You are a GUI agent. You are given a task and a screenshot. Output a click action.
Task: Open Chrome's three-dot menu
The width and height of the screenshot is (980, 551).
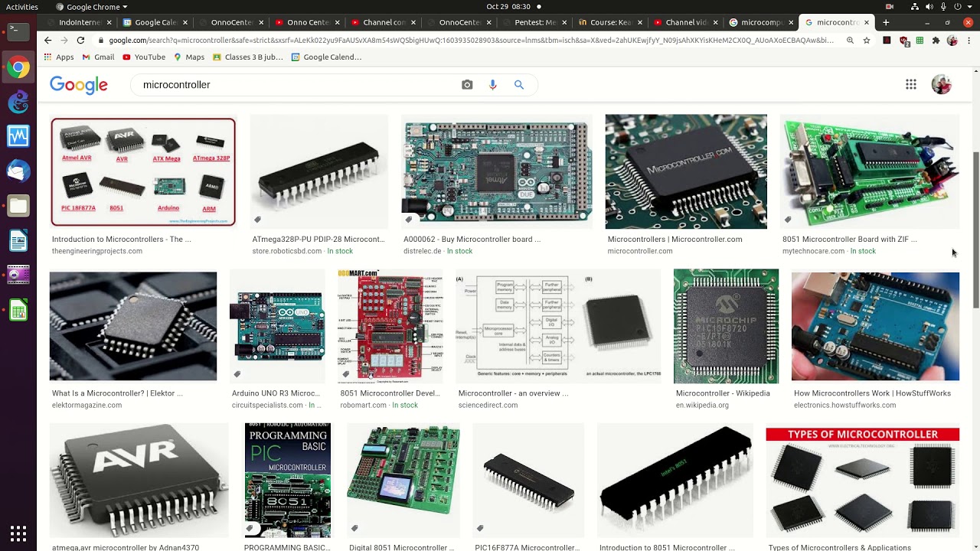[969, 40]
